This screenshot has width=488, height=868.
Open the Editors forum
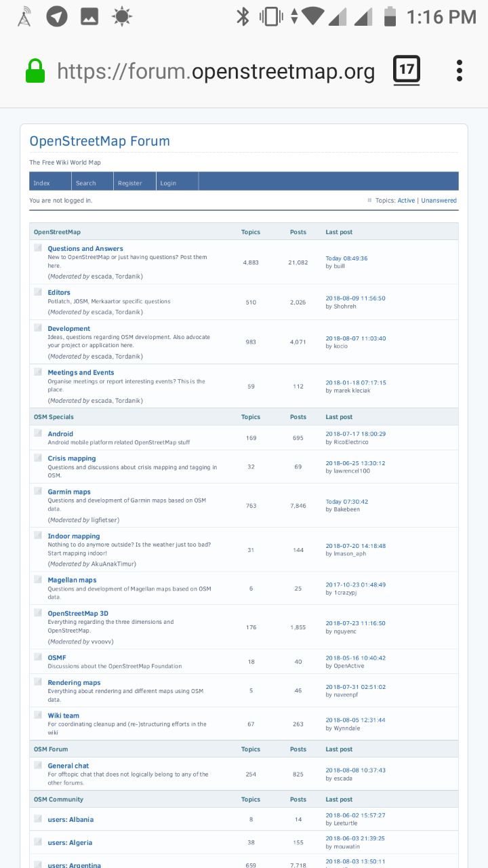pyautogui.click(x=59, y=293)
